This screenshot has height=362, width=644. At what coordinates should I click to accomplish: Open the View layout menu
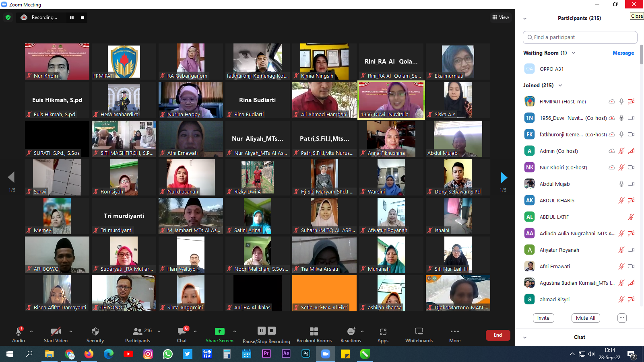click(x=500, y=17)
